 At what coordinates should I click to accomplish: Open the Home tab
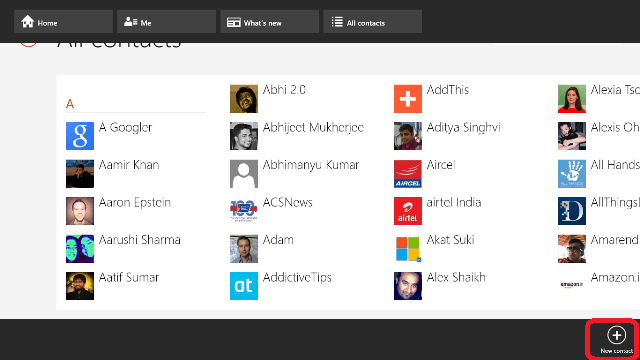[63, 22]
